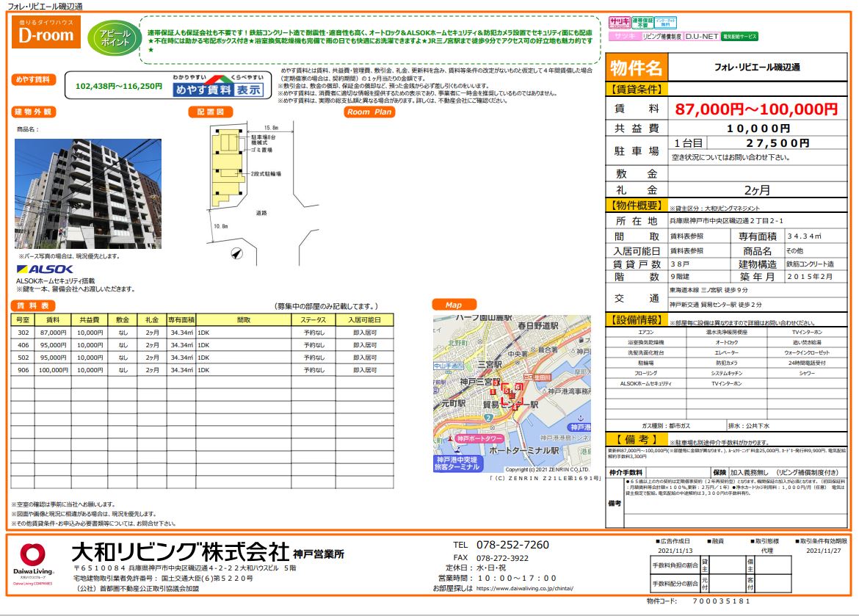The image size is (859, 616).
Task: Click ガス種別：都市ガス cell
Action: (666, 426)
